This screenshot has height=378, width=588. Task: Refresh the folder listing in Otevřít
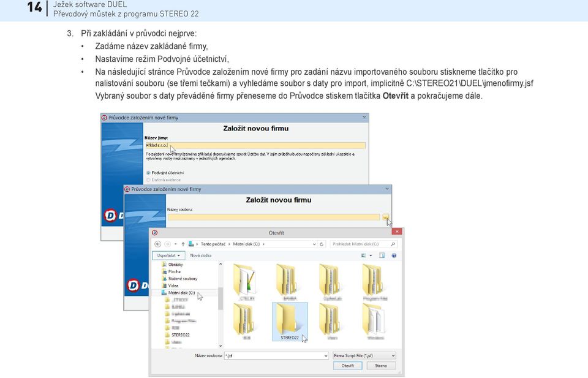pos(322,244)
